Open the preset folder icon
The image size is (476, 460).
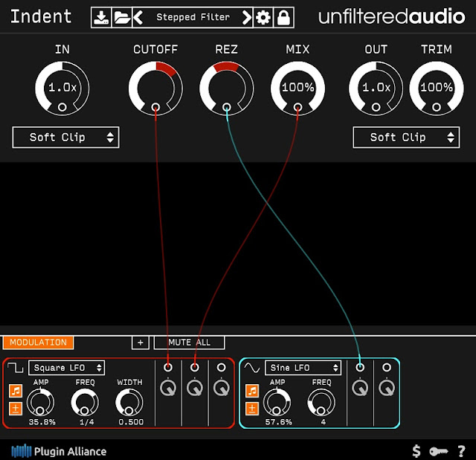click(x=122, y=18)
